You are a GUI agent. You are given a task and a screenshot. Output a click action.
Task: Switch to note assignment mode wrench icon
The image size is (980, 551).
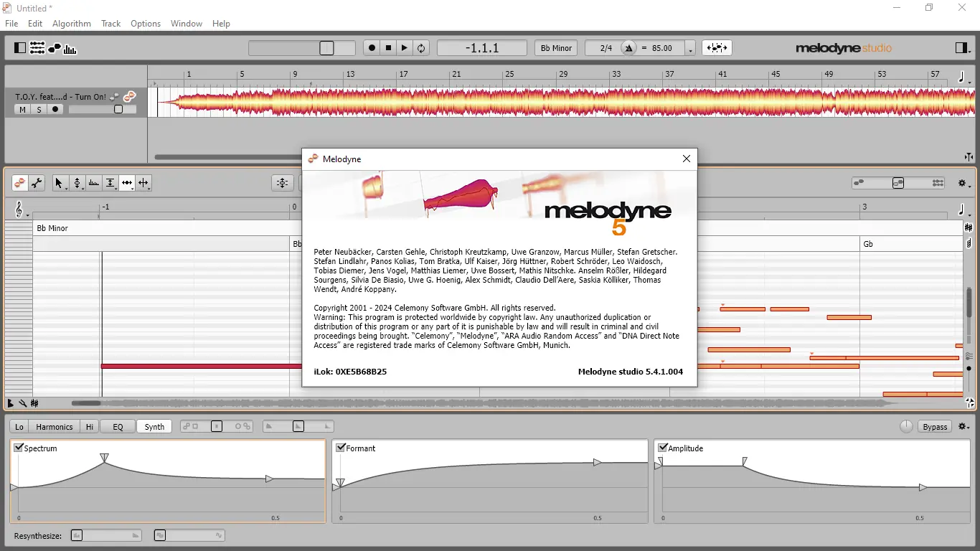pyautogui.click(x=37, y=183)
